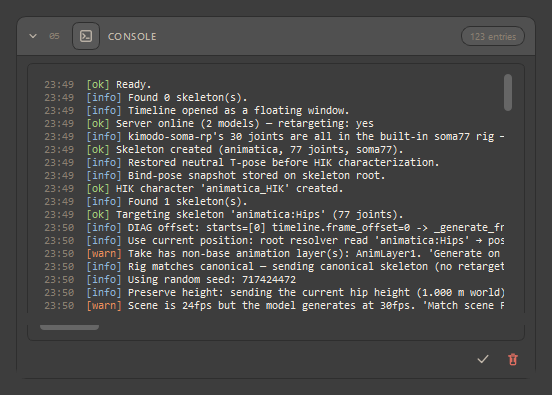Select 'Rig matches canonical' log line
This screenshot has height=395, width=552.
click(x=274, y=267)
